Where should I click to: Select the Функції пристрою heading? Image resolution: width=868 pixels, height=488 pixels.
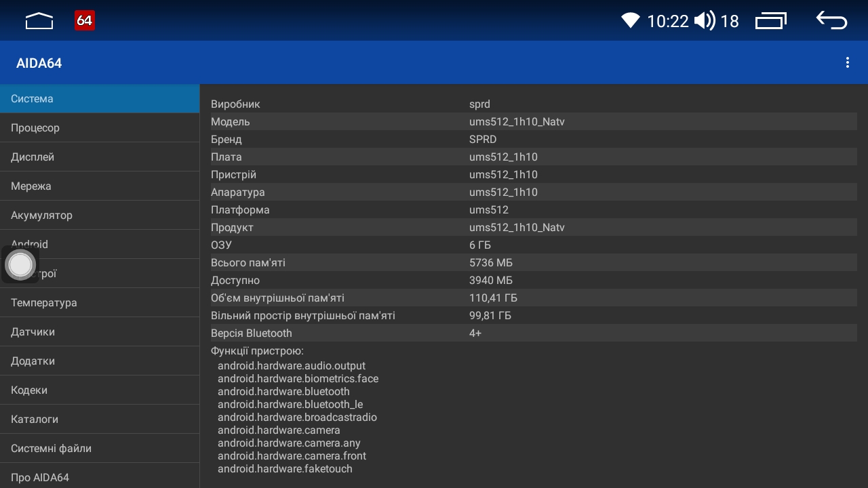pos(257,351)
